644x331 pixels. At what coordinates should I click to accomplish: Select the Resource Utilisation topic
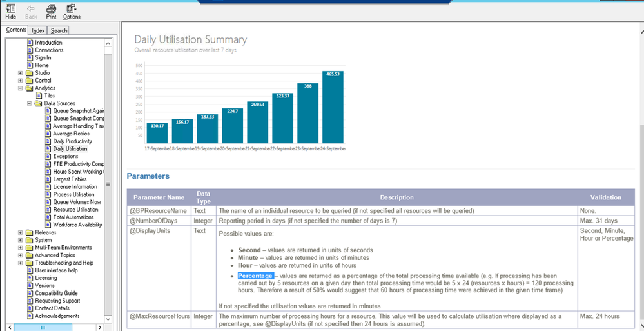75,210
